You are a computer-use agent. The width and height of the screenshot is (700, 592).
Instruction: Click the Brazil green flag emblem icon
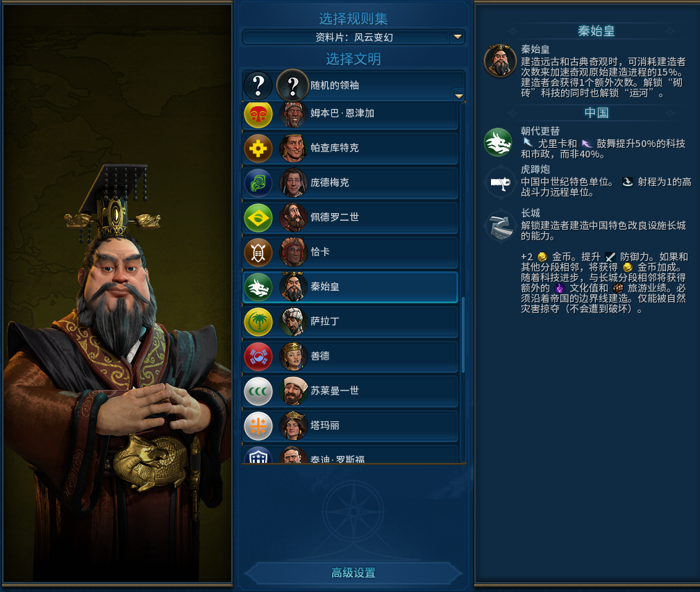[x=258, y=218]
